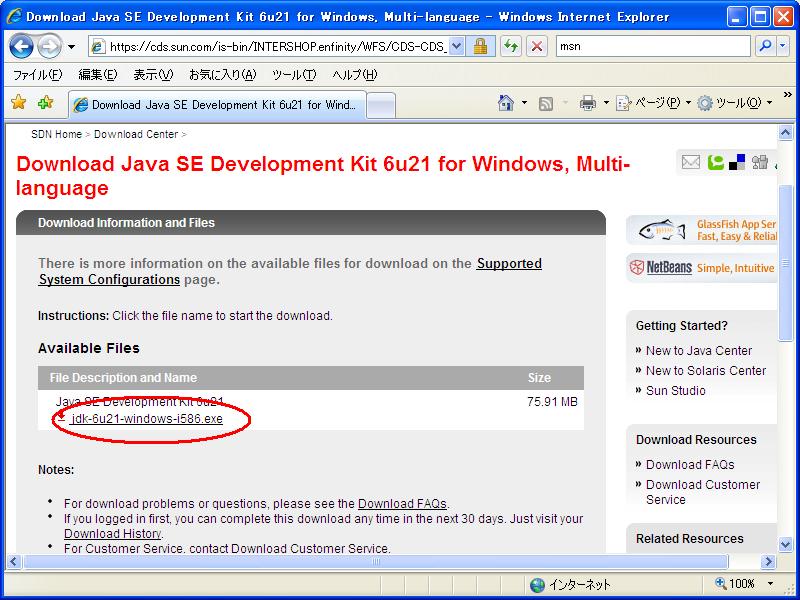Download jdk-6u21-windows-i586.exe file link

(x=147, y=419)
